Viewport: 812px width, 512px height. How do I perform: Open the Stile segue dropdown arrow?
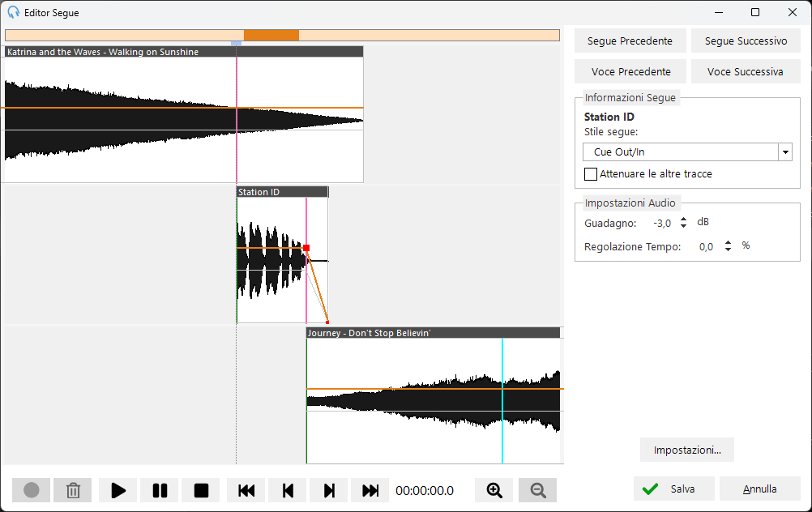point(785,152)
